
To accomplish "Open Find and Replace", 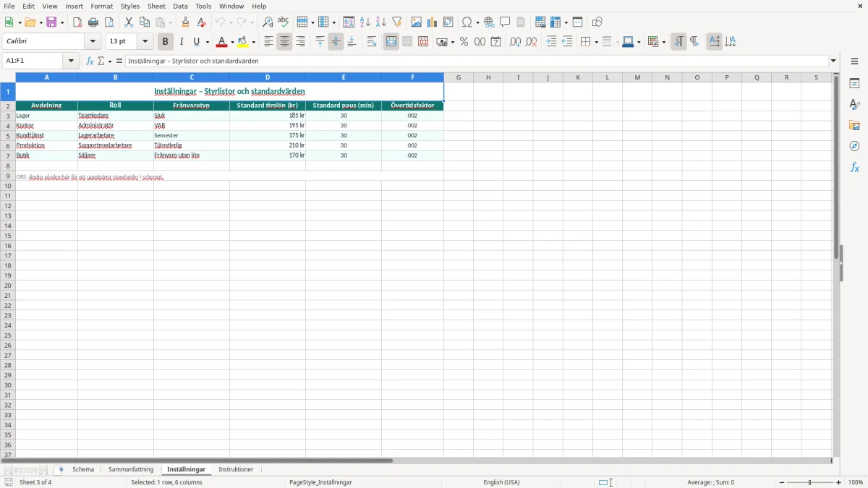I will 268,22.
